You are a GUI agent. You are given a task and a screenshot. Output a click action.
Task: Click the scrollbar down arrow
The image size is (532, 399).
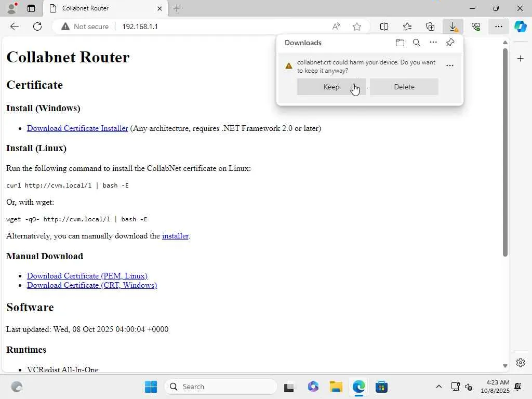point(505,366)
